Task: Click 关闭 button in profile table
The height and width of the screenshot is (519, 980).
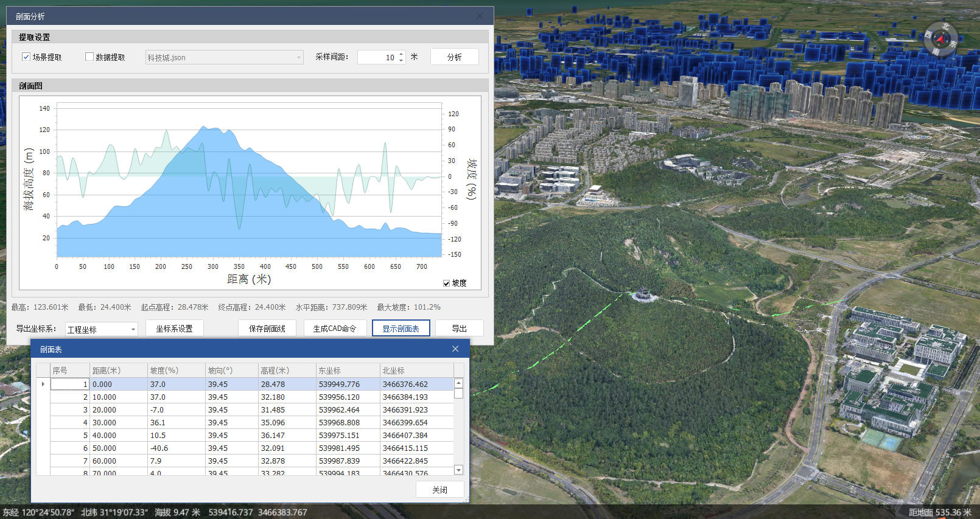Action: coord(439,489)
